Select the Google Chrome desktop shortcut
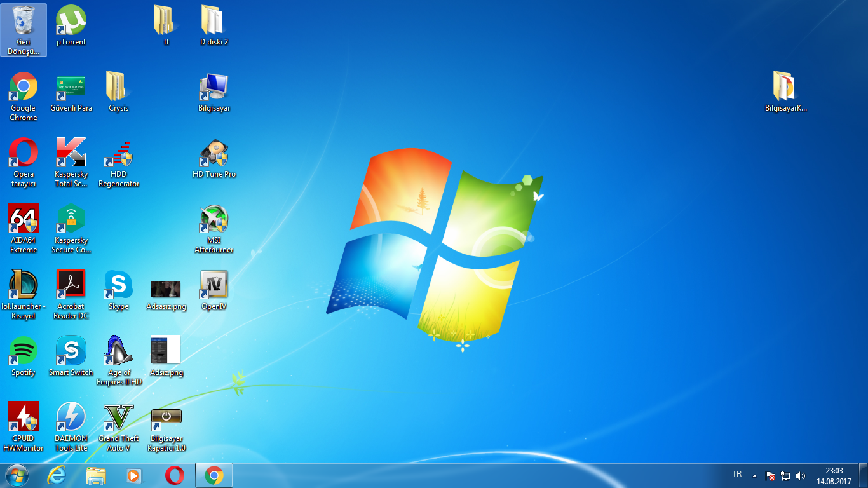The width and height of the screenshot is (868, 488). pos(24,96)
